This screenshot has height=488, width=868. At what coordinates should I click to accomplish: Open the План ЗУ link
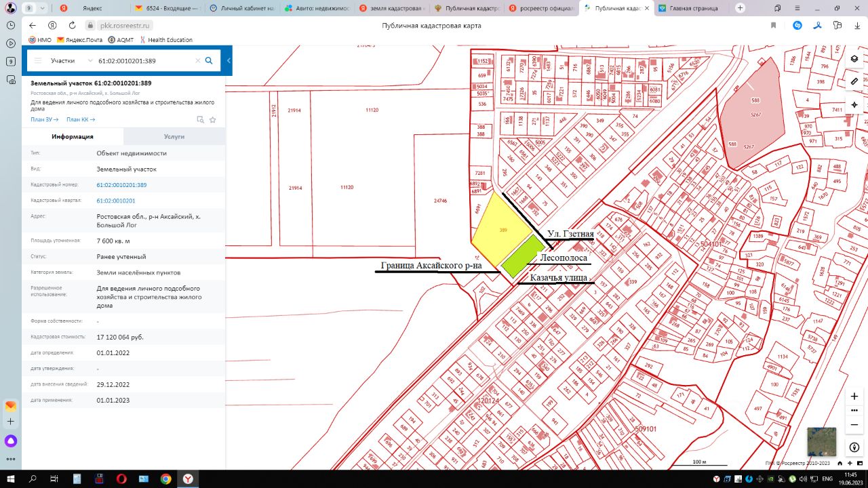click(44, 119)
